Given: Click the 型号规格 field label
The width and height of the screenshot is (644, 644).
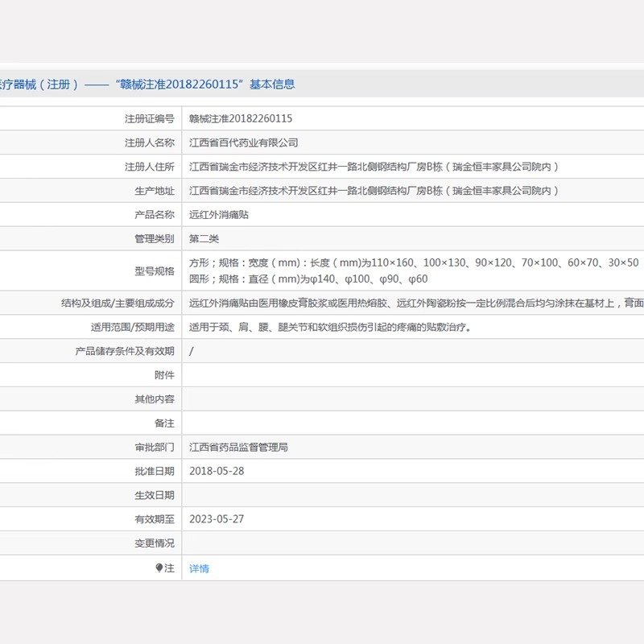Looking at the screenshot, I should pyautogui.click(x=155, y=271).
